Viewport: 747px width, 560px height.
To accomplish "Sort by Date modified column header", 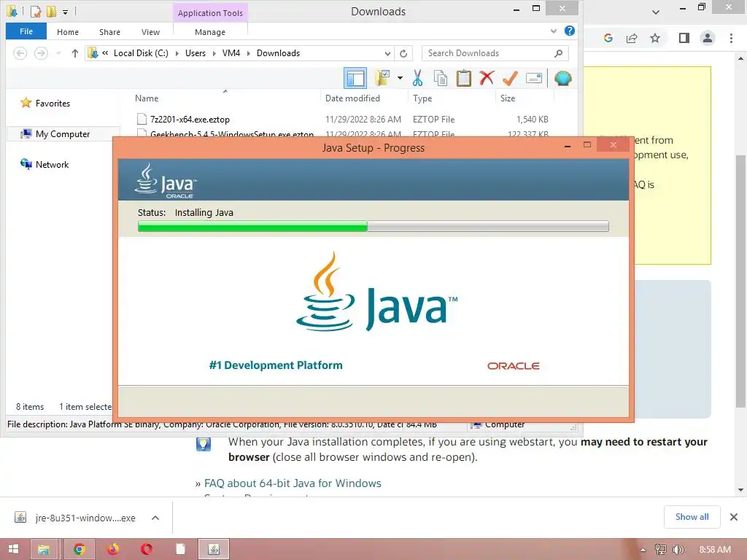I will point(352,98).
